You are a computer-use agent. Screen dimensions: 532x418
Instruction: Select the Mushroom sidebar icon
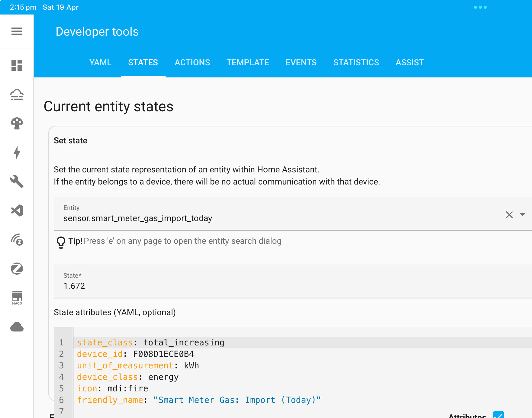click(17, 123)
